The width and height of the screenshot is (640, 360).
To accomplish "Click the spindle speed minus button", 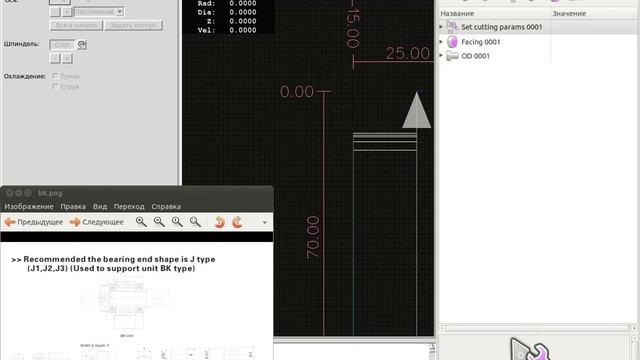I will coord(55,58).
